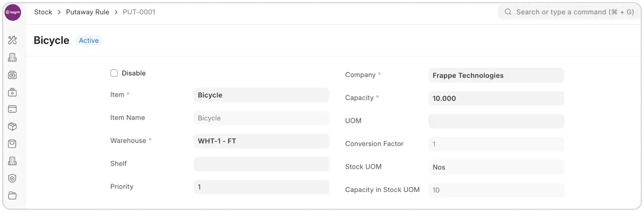Open the empty UOM link field
Screen dimensions: 644x212
(496, 121)
